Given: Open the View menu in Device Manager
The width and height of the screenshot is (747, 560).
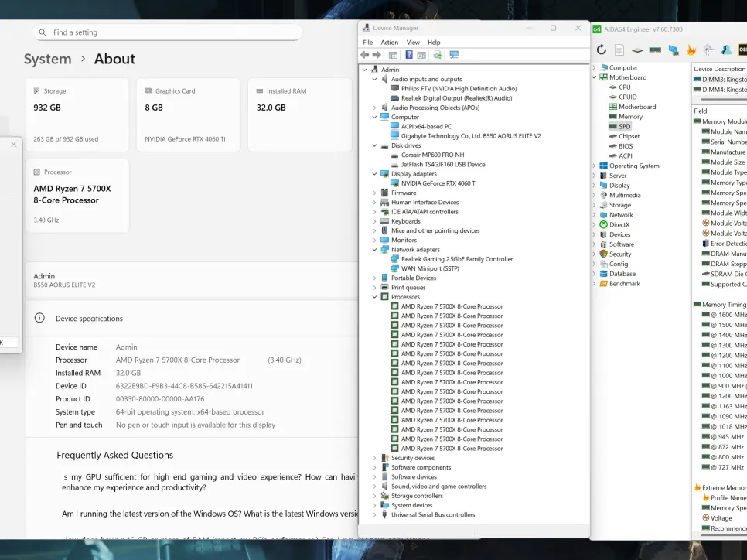Looking at the screenshot, I should tap(413, 43).
